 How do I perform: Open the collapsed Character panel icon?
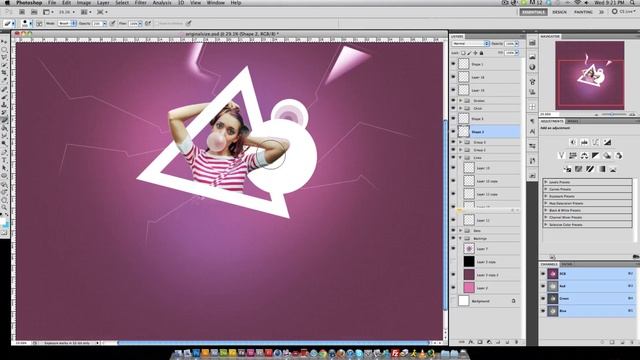tap(532, 131)
